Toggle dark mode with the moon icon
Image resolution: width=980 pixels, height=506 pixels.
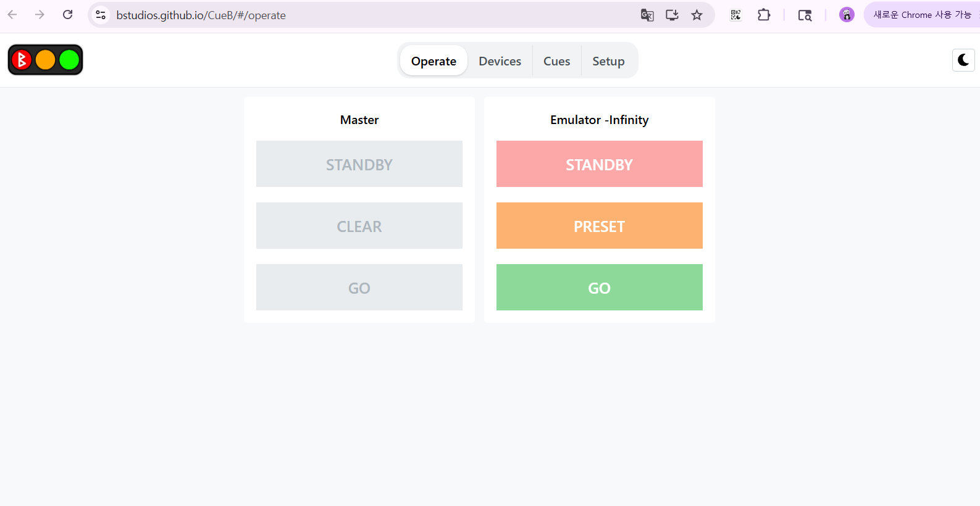pyautogui.click(x=963, y=60)
